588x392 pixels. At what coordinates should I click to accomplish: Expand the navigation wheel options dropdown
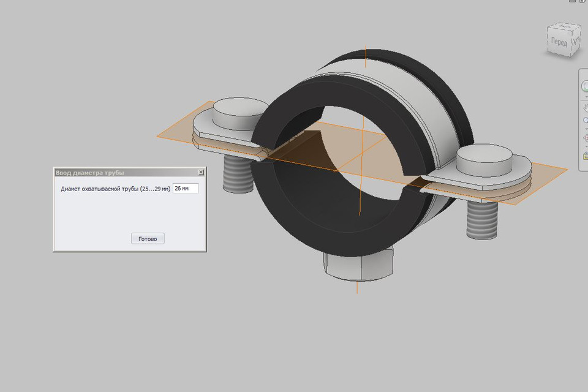[585, 97]
